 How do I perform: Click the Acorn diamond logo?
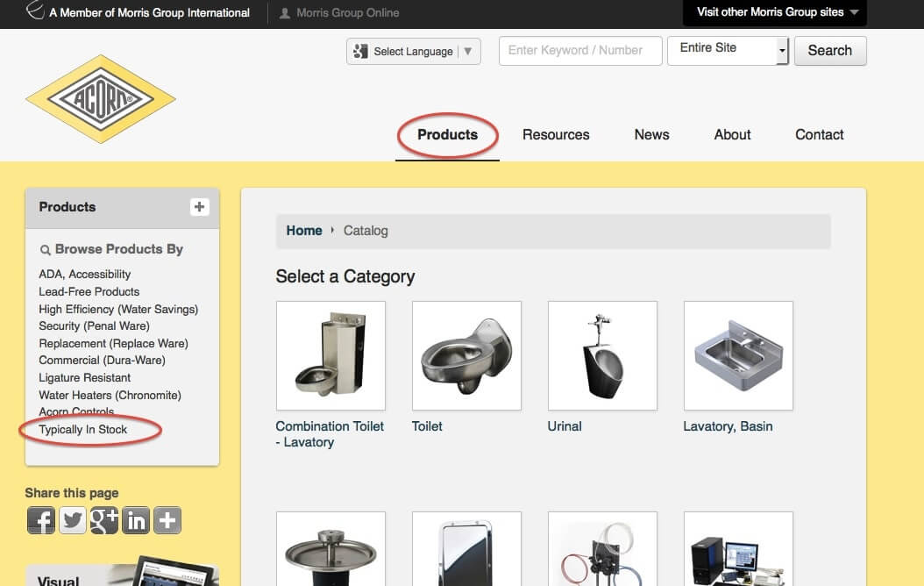tap(101, 99)
